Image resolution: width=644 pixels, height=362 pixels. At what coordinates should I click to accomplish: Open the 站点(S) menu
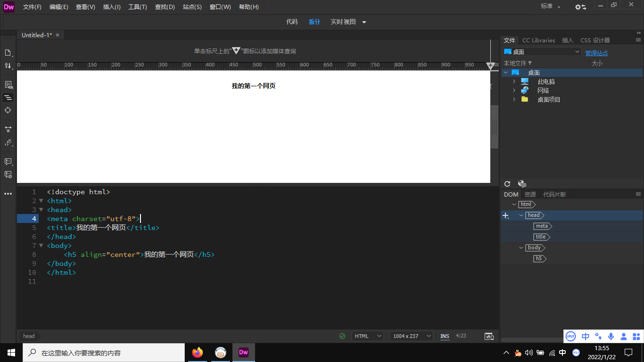point(192,7)
